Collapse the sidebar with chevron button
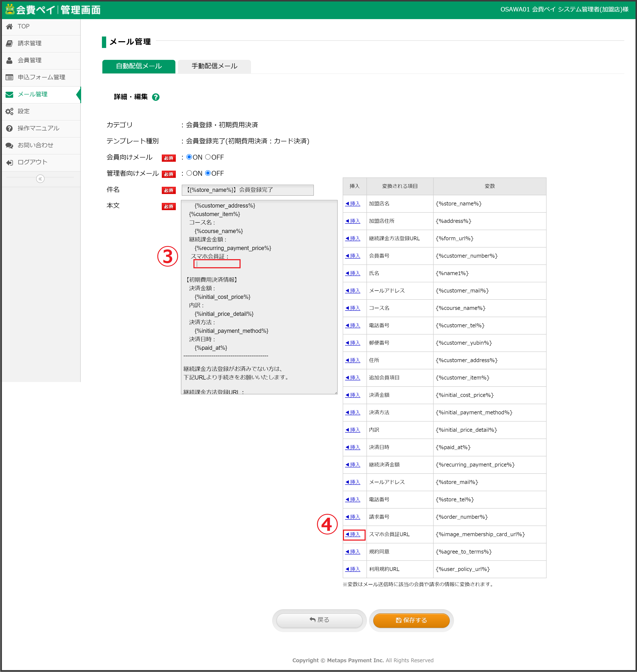This screenshot has height=672, width=637. click(x=40, y=179)
